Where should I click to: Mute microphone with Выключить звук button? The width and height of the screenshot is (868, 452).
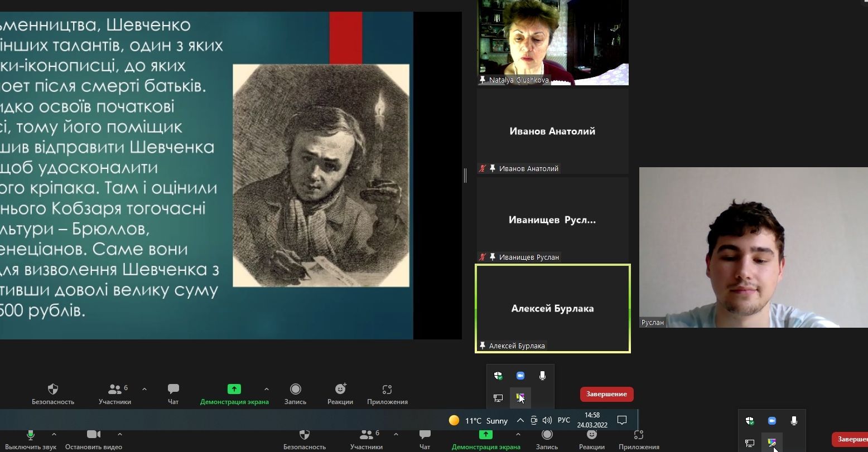point(31,440)
